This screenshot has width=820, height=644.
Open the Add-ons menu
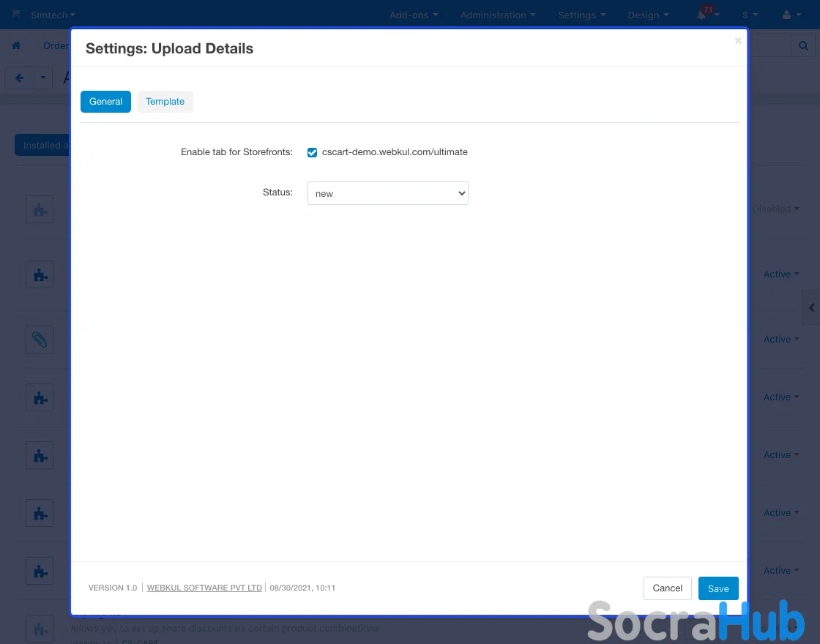[x=414, y=15]
